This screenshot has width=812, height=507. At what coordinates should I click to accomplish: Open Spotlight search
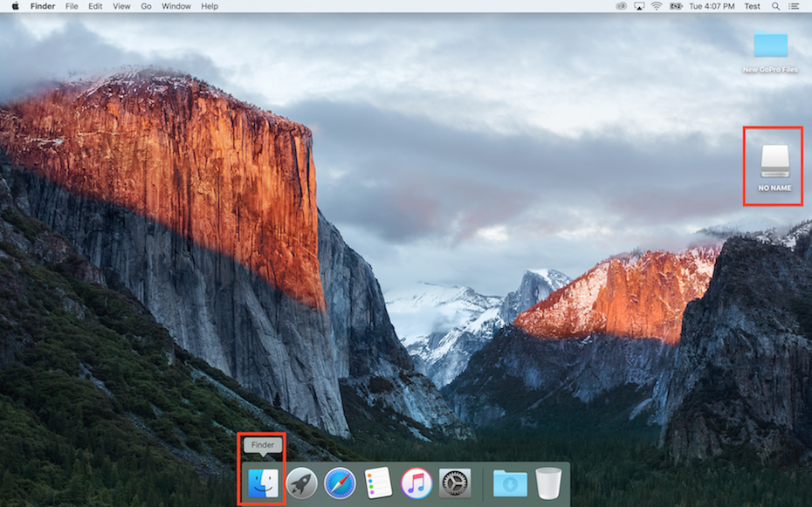coord(776,6)
